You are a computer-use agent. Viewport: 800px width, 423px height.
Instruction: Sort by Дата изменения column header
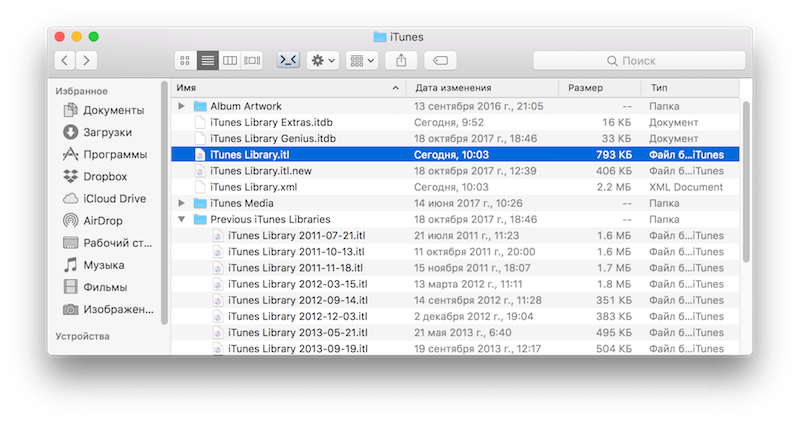pyautogui.click(x=483, y=88)
